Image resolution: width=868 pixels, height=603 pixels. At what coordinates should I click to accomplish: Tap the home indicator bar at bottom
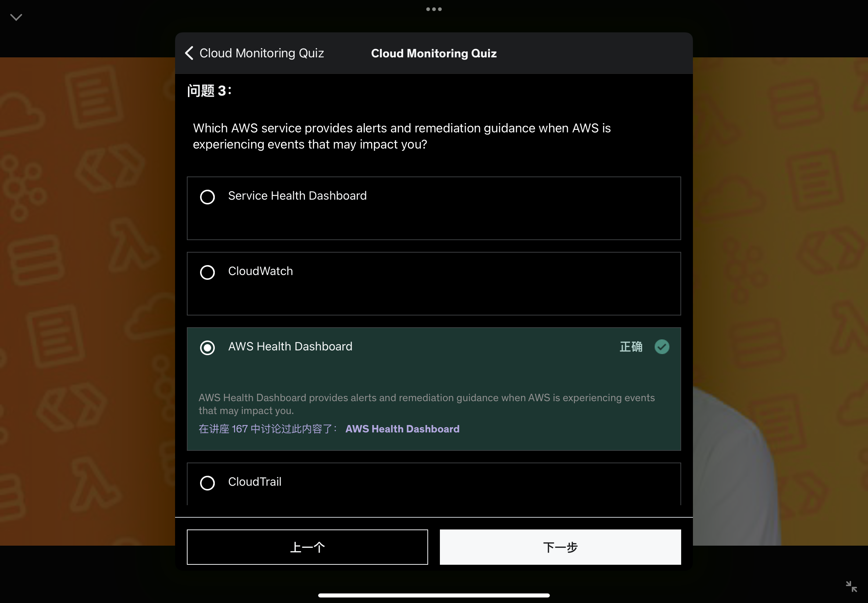coord(433,595)
